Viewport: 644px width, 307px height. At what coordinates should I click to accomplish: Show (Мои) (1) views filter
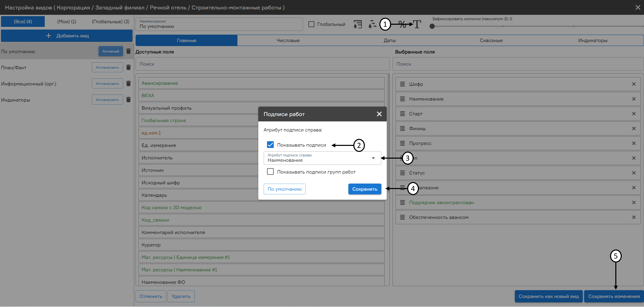click(x=66, y=22)
